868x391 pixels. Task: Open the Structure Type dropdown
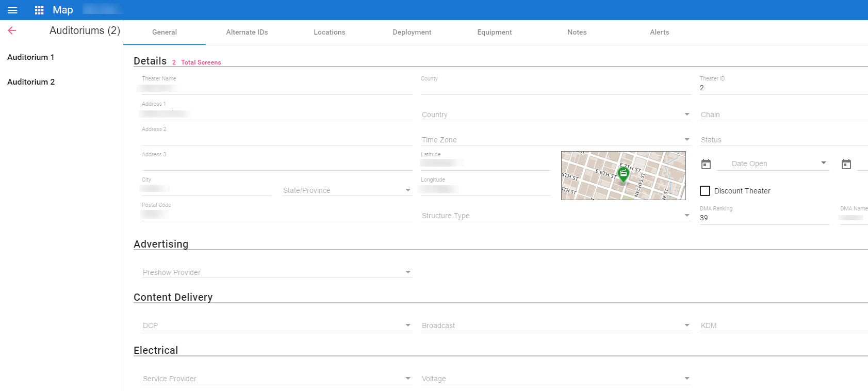555,216
